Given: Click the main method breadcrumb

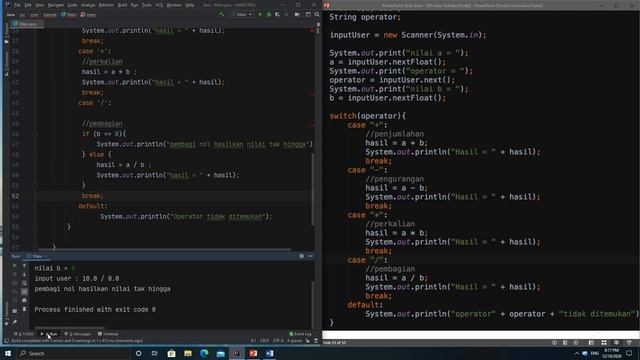Looking at the screenshot, I should [x=88, y=15].
